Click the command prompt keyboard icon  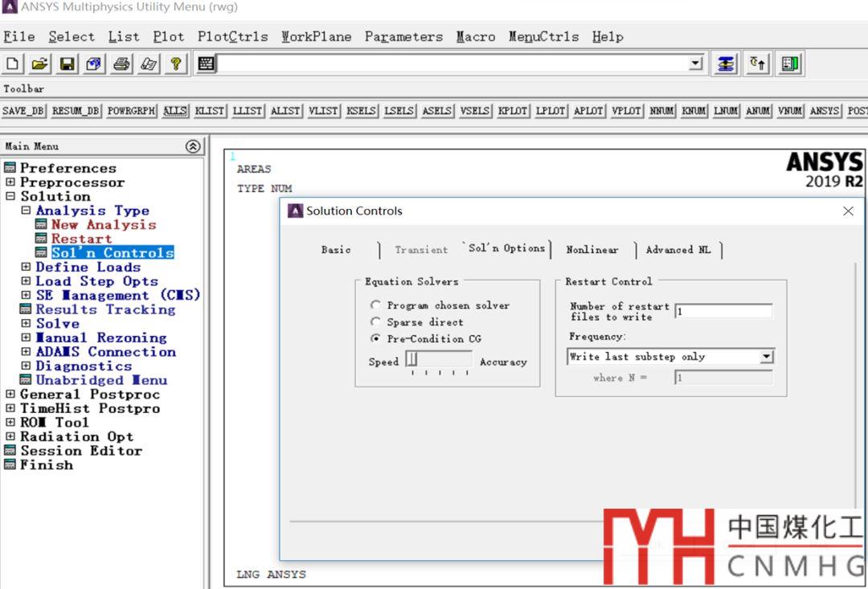[x=206, y=64]
